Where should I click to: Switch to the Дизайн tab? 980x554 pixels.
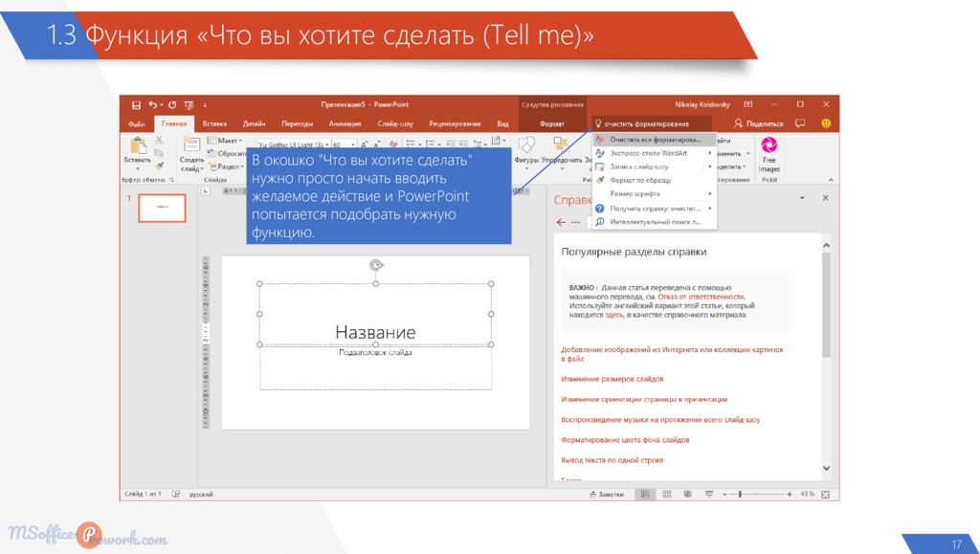pyautogui.click(x=254, y=123)
